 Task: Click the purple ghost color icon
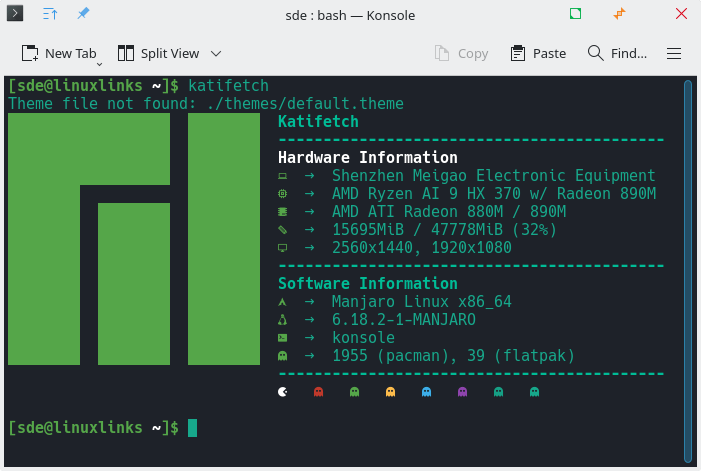tap(462, 392)
